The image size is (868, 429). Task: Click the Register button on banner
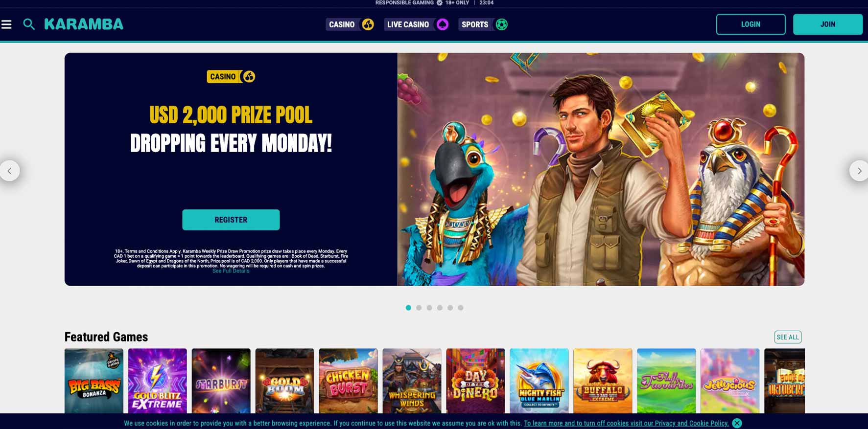[x=231, y=220]
